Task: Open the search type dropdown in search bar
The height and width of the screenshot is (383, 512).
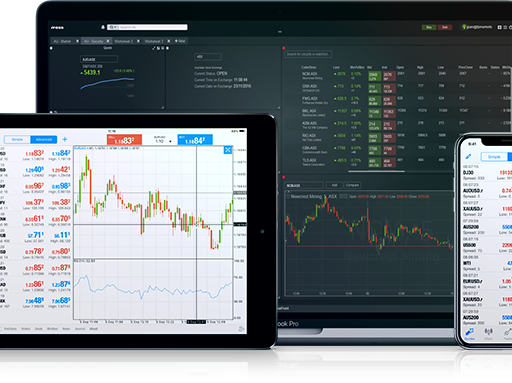Action: pos(113,27)
